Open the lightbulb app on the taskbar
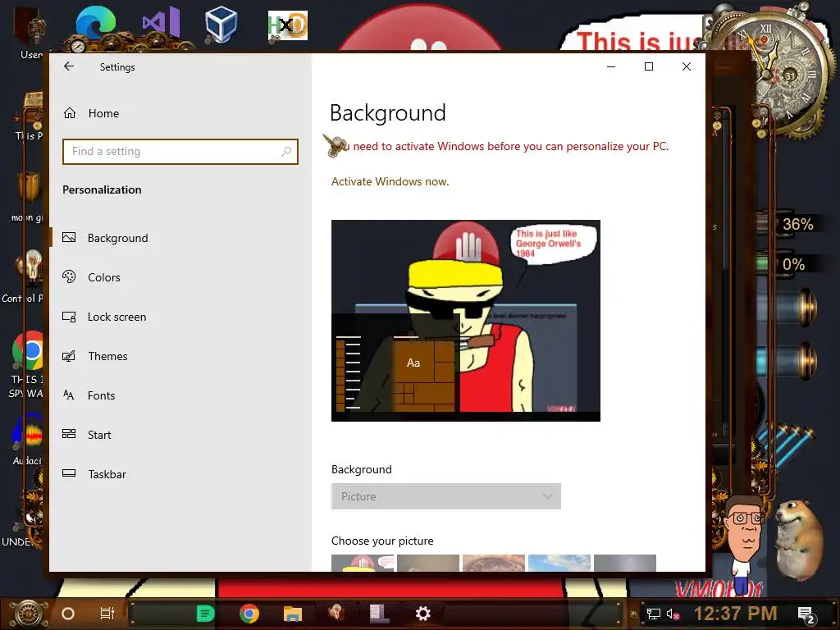The width and height of the screenshot is (840, 630). (336, 613)
